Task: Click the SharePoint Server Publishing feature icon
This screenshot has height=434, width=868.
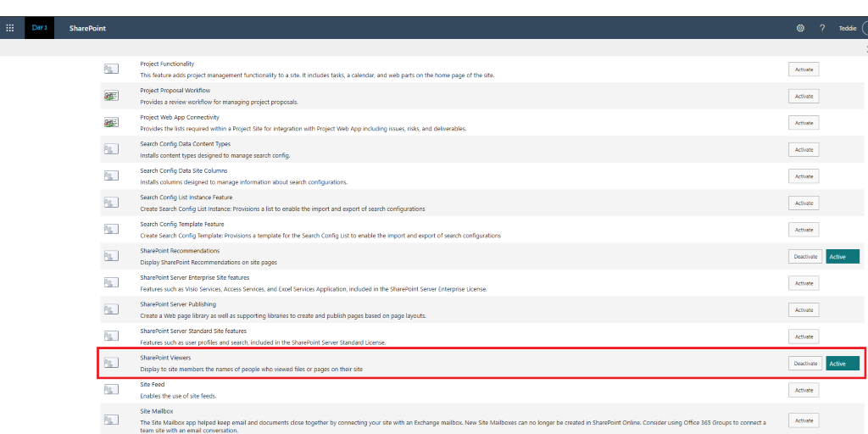Action: [x=111, y=309]
